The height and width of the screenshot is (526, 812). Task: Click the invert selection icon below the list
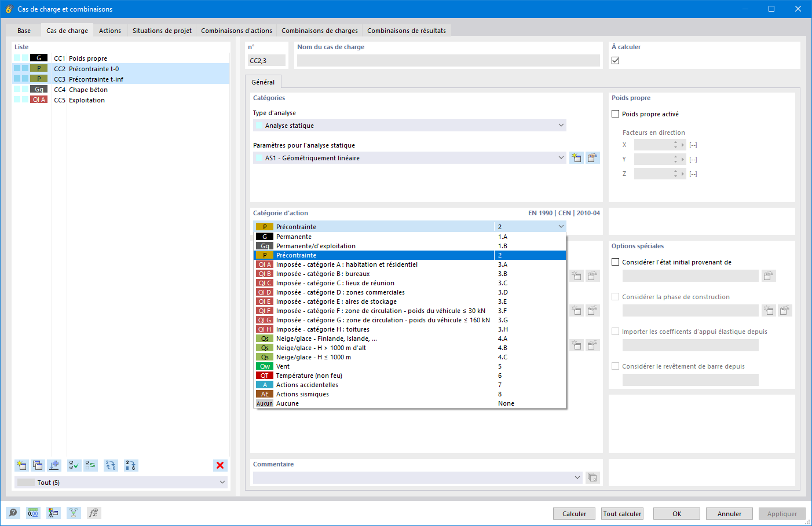coord(90,465)
